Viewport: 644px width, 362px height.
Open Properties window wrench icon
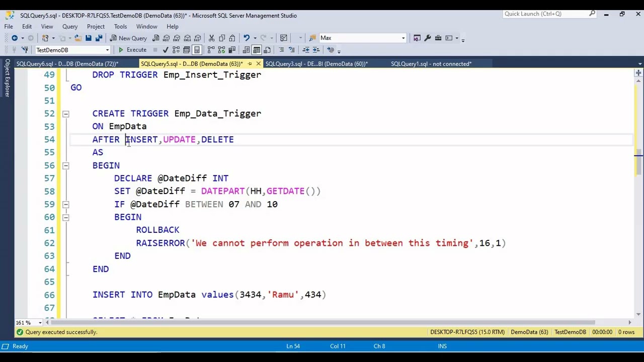[428, 38]
